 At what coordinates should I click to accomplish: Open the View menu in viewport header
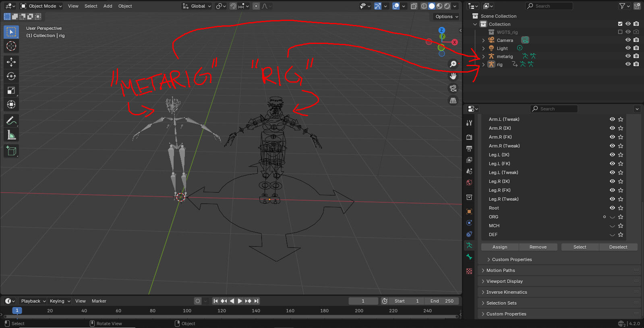click(x=73, y=6)
